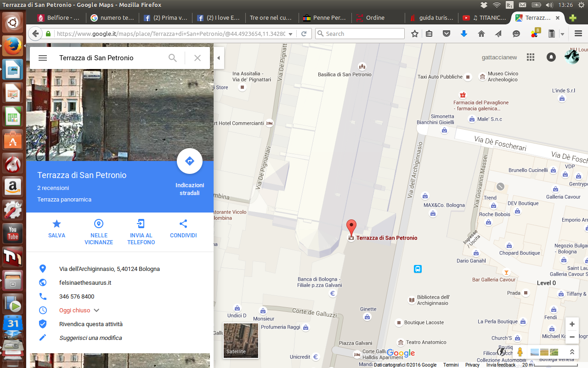Launch the Amazon launcher icon
588x368 pixels.
point(12,187)
